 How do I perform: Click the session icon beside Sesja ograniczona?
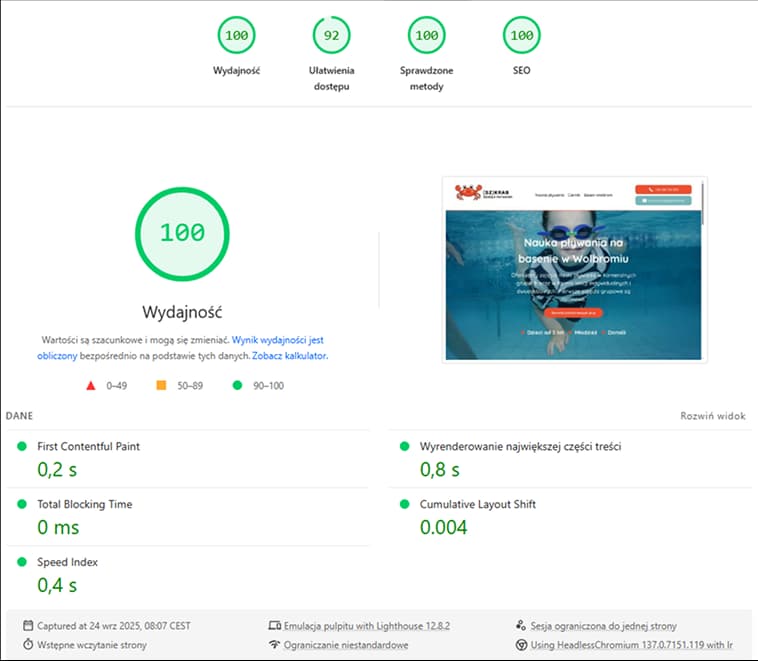tap(521, 625)
